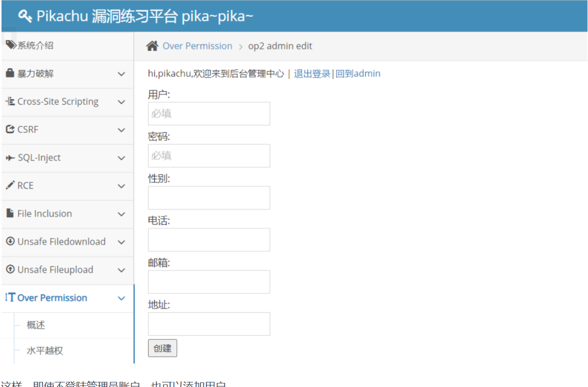
Task: Click the home icon in breadcrumb
Action: click(152, 46)
